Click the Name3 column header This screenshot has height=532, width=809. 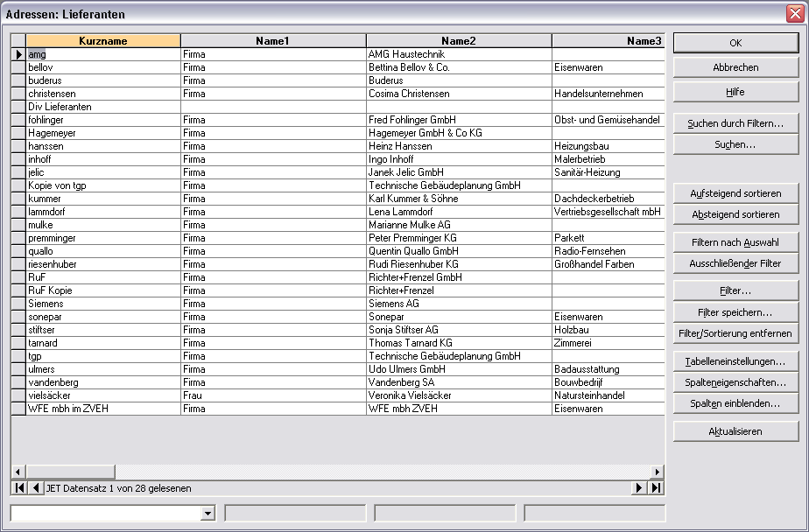point(609,41)
